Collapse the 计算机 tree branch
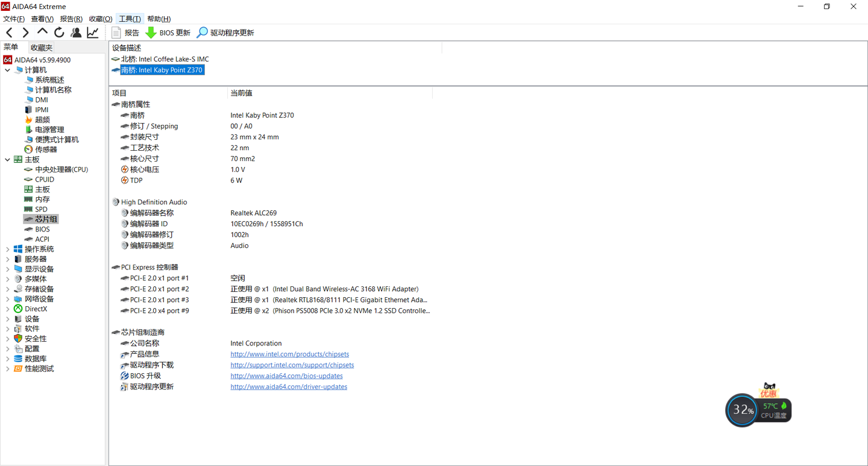868x466 pixels. (x=8, y=69)
